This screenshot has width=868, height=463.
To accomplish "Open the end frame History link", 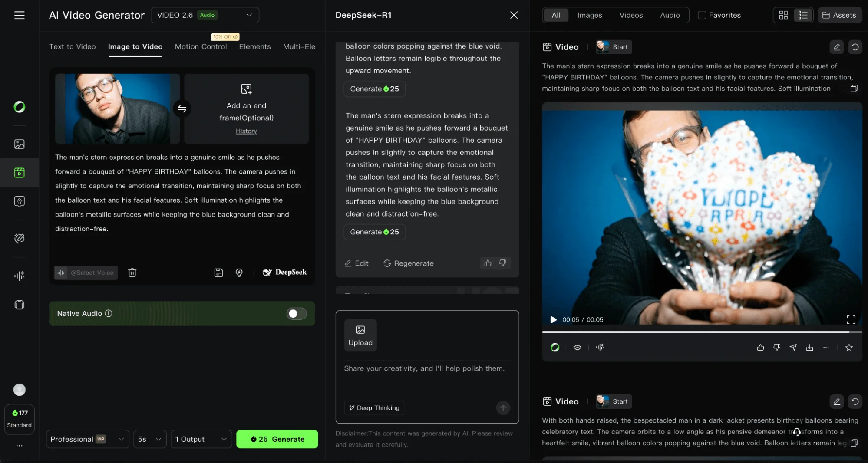I will point(246,131).
